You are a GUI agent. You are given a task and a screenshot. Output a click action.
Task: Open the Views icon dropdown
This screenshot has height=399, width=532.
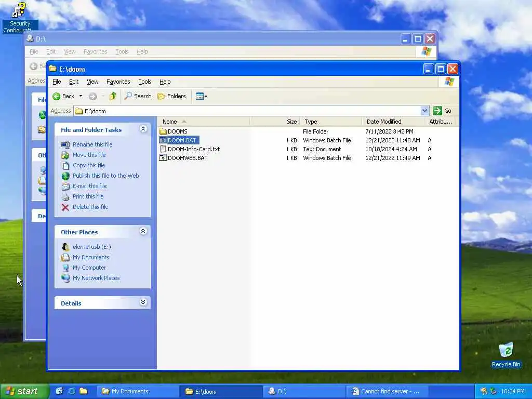(x=202, y=96)
